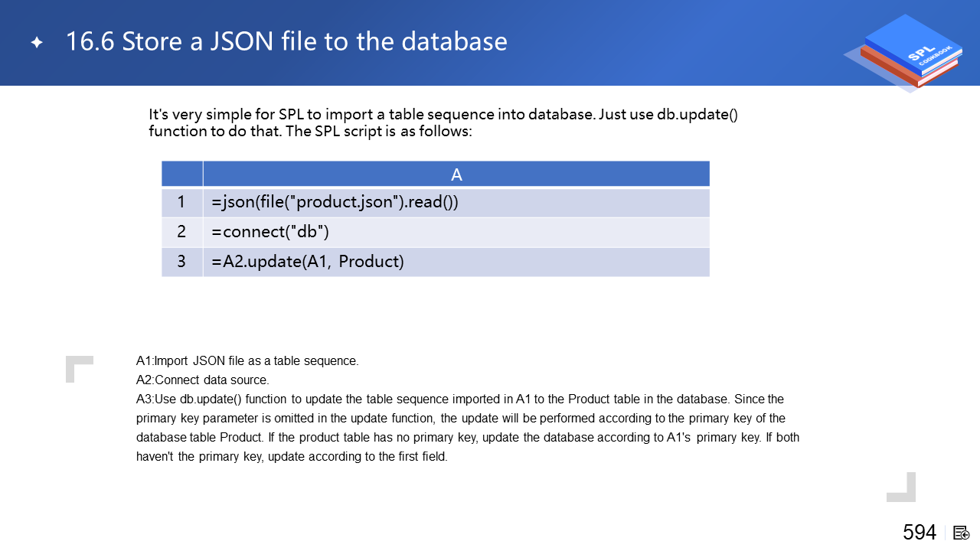This screenshot has width=980, height=551.
Task: Click the A2 "Connect data source" note
Action: 203,380
